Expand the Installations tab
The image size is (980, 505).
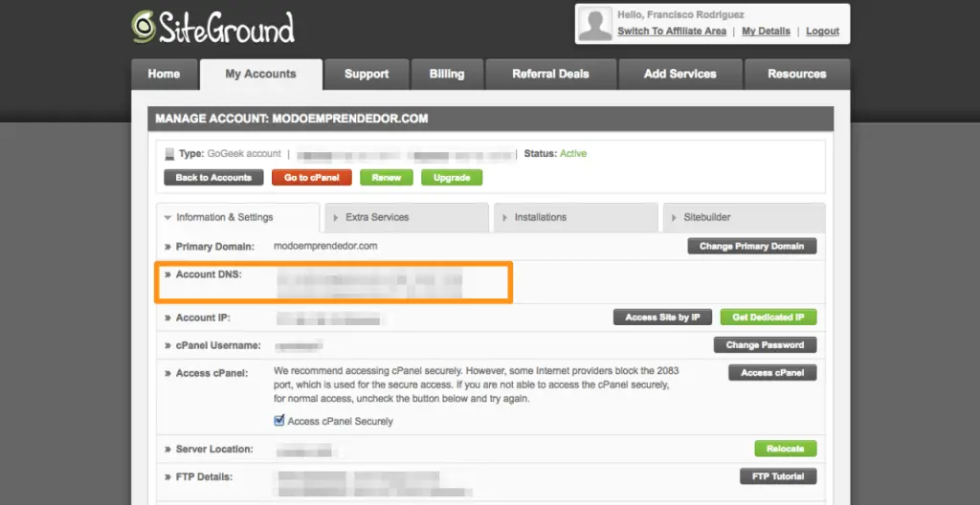(x=575, y=217)
